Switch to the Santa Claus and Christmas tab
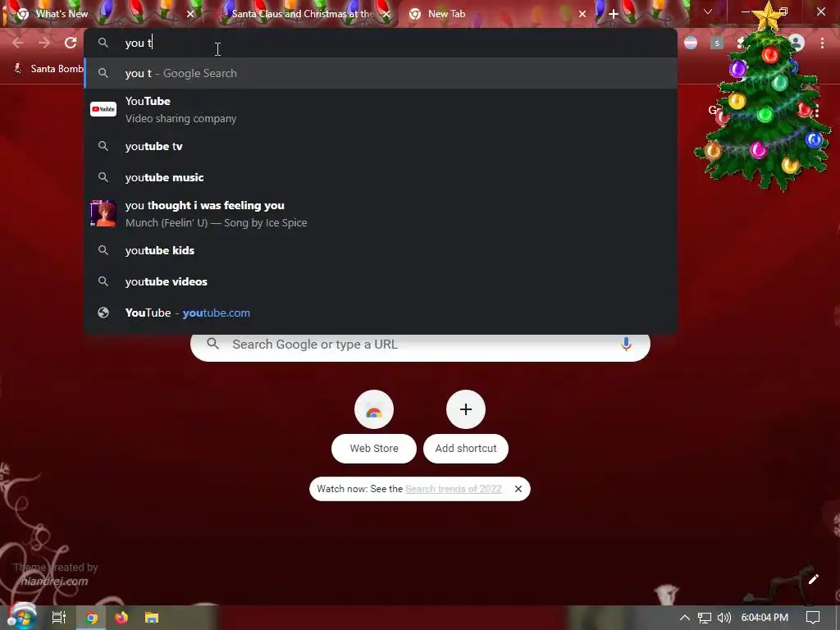840x630 pixels. click(303, 14)
